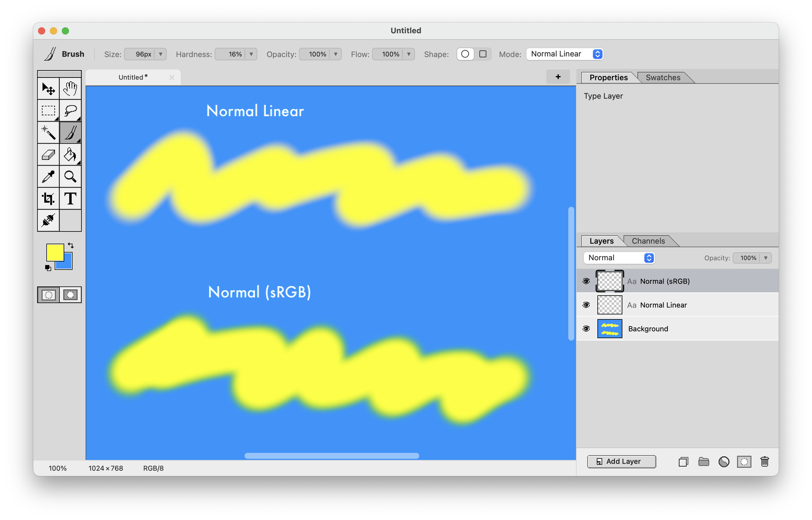Click the 1024 × 768 dimensions text
Image resolution: width=812 pixels, height=520 pixels.
tap(106, 468)
